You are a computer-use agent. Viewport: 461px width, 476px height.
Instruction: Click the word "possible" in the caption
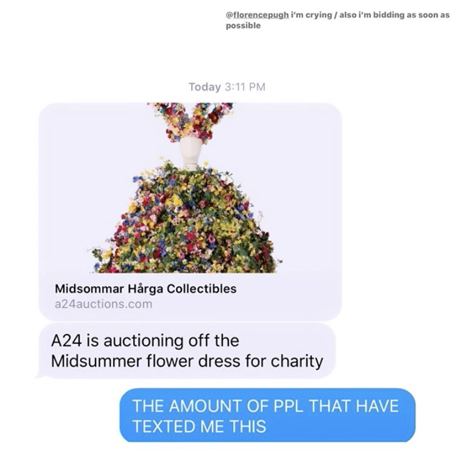point(243,26)
